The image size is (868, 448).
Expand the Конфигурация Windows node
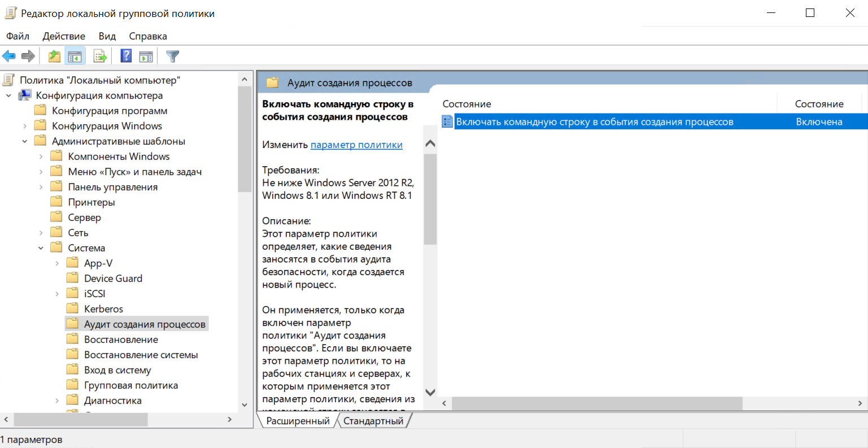pos(25,126)
